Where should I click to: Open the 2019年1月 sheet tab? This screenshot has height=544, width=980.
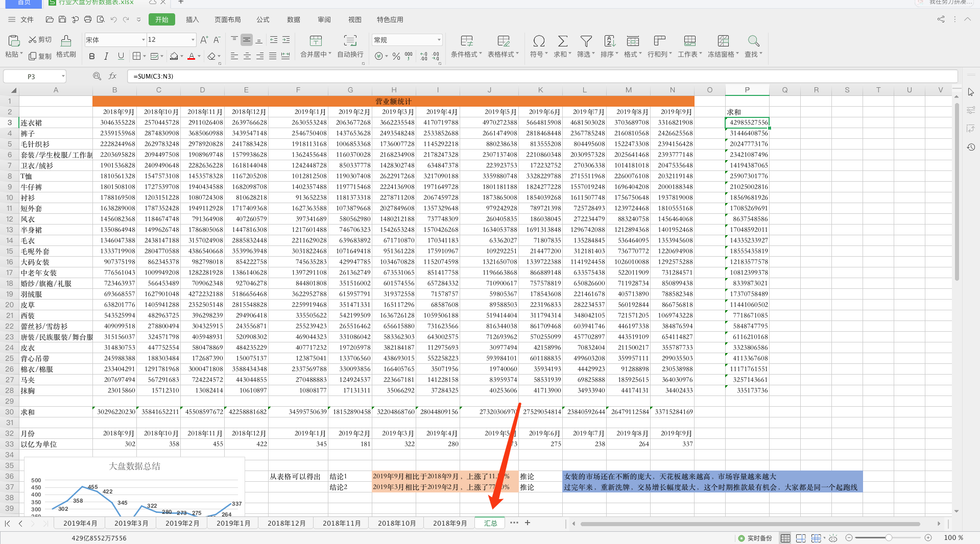233,523
